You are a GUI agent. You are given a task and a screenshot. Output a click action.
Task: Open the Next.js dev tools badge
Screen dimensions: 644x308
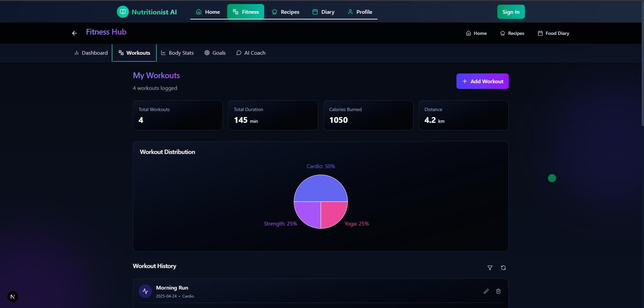[13, 297]
